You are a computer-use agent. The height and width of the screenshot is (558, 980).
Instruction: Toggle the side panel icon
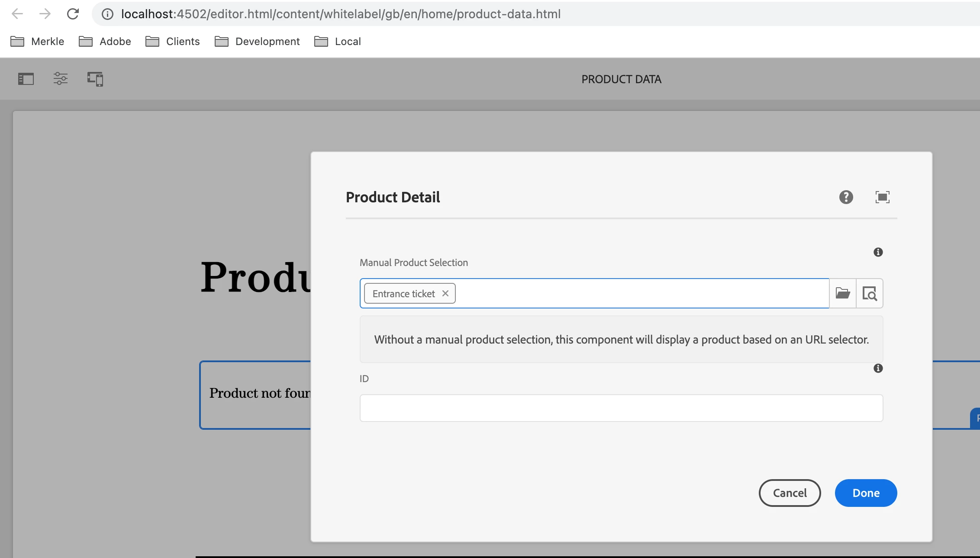click(x=26, y=79)
